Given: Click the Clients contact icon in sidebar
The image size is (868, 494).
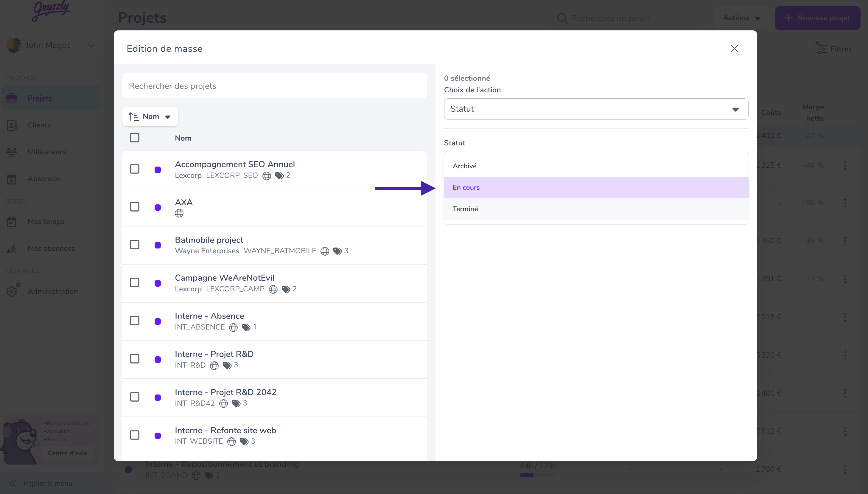Looking at the screenshot, I should coord(12,125).
